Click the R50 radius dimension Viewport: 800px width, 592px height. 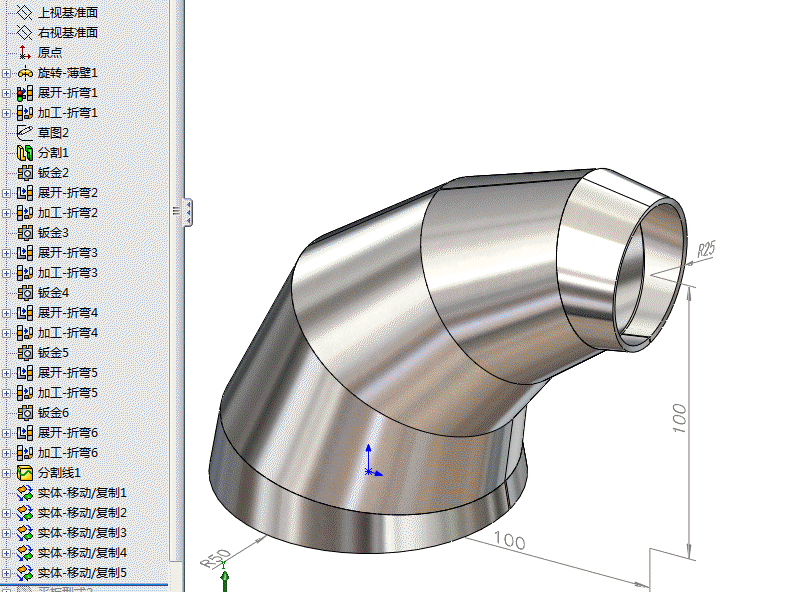coord(216,558)
